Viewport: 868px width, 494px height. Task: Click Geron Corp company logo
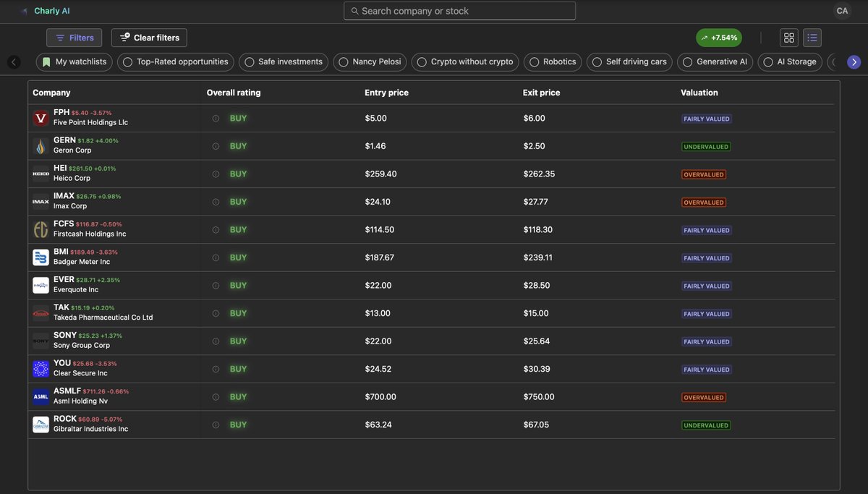click(x=41, y=146)
